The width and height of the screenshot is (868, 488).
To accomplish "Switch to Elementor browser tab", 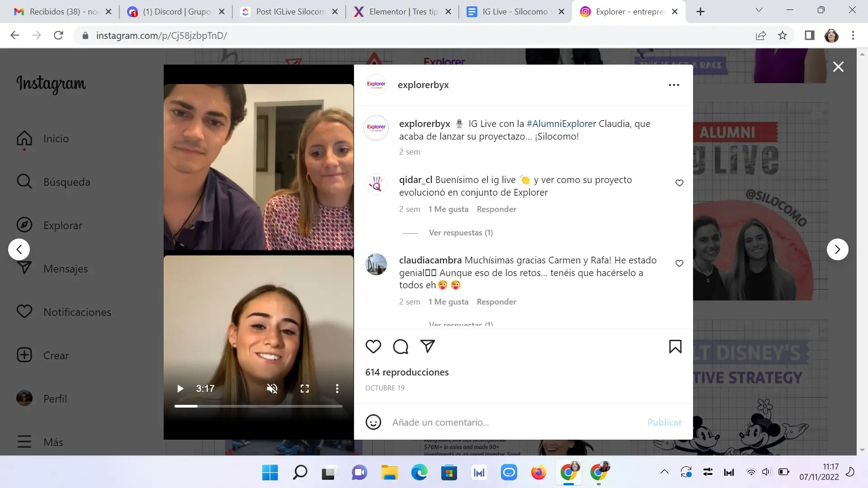I will pyautogui.click(x=402, y=12).
